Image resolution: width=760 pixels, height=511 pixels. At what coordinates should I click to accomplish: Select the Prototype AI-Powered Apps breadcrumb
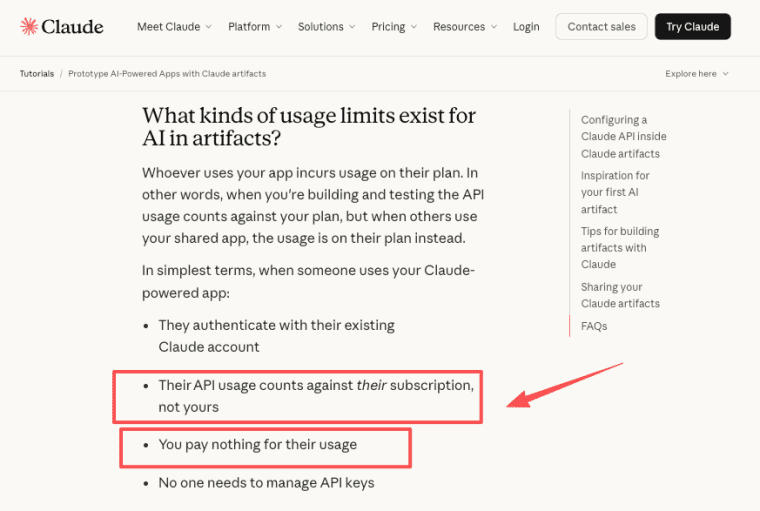(x=167, y=74)
